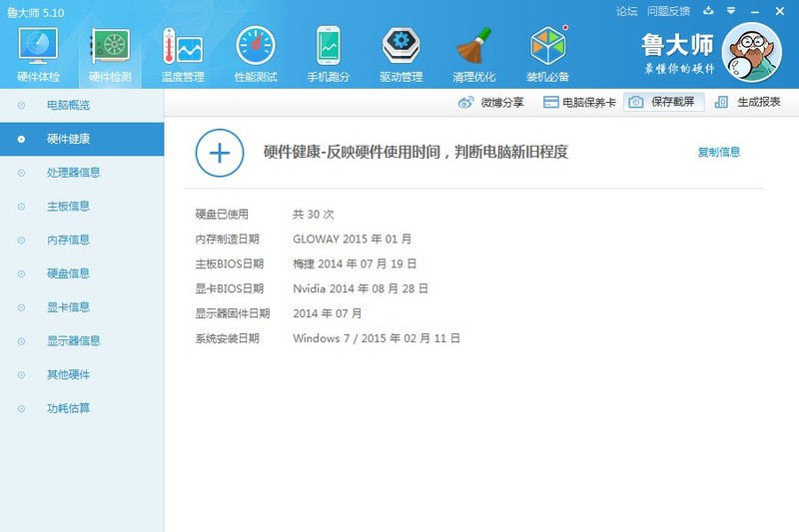The width and height of the screenshot is (799, 532).
Task: Select 内存信息 in sidebar
Action: [82, 240]
